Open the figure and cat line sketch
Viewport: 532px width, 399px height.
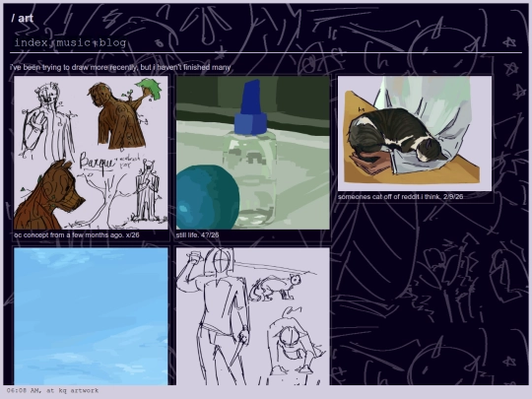(x=253, y=316)
